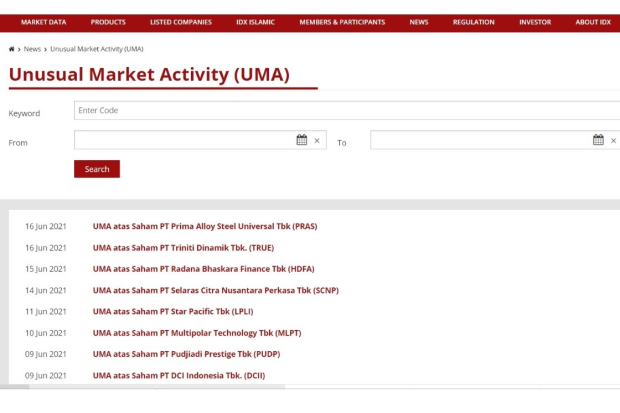The width and height of the screenshot is (620, 413).
Task: Click the 10 Jun 2021 date text
Action: pyautogui.click(x=45, y=333)
